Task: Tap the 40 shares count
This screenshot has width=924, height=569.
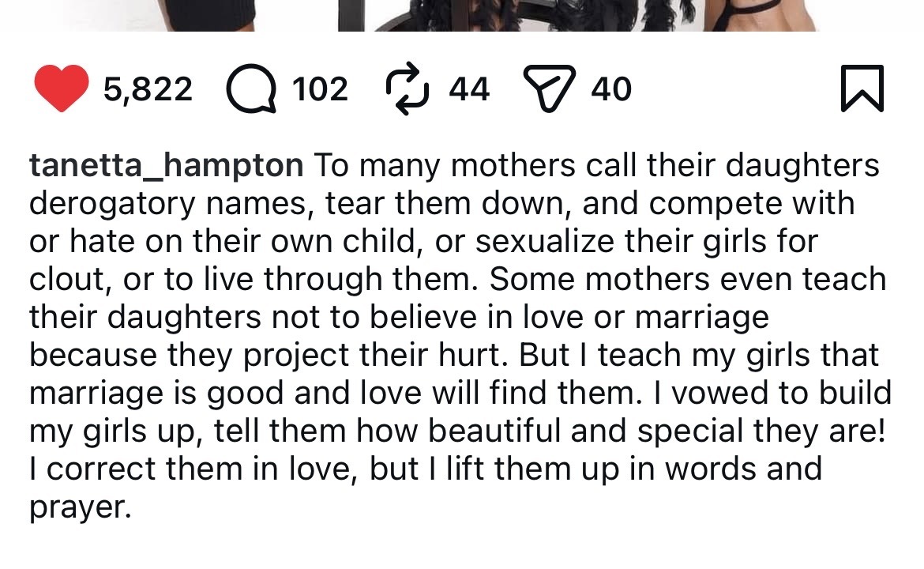Action: pyautogui.click(x=611, y=89)
